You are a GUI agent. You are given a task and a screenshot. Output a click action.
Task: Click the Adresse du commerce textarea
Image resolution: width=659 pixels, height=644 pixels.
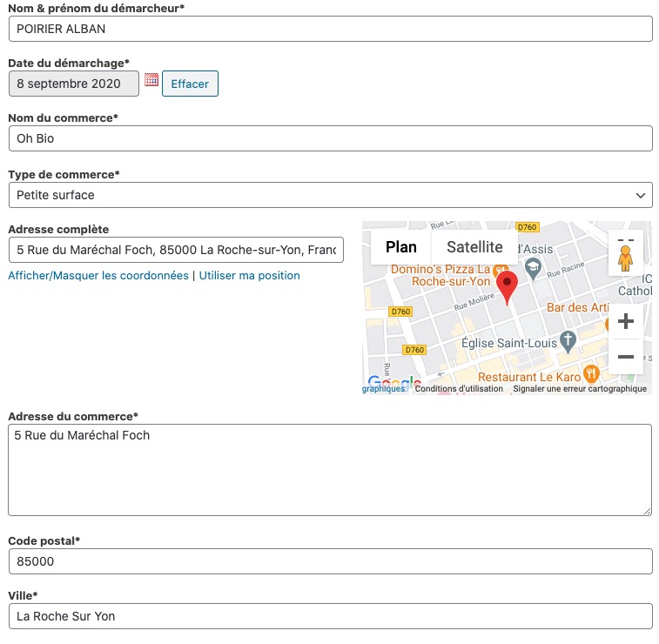pos(330,470)
